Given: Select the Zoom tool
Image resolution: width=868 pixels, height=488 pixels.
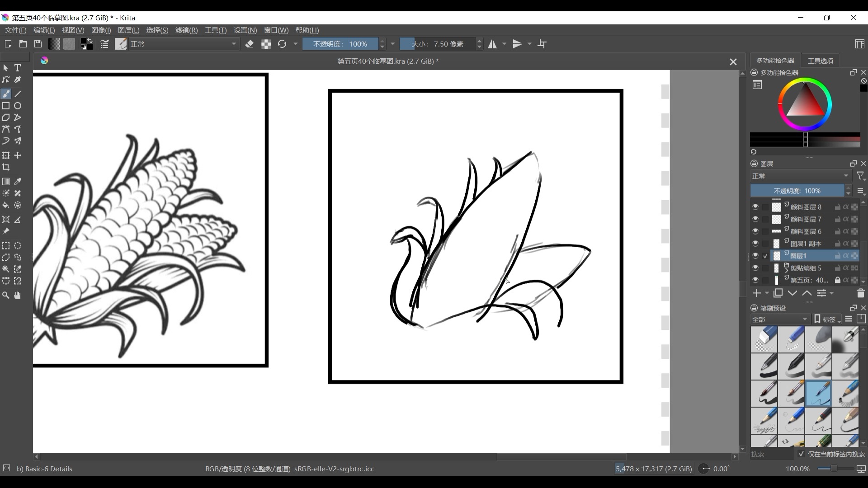Looking at the screenshot, I should (6, 296).
